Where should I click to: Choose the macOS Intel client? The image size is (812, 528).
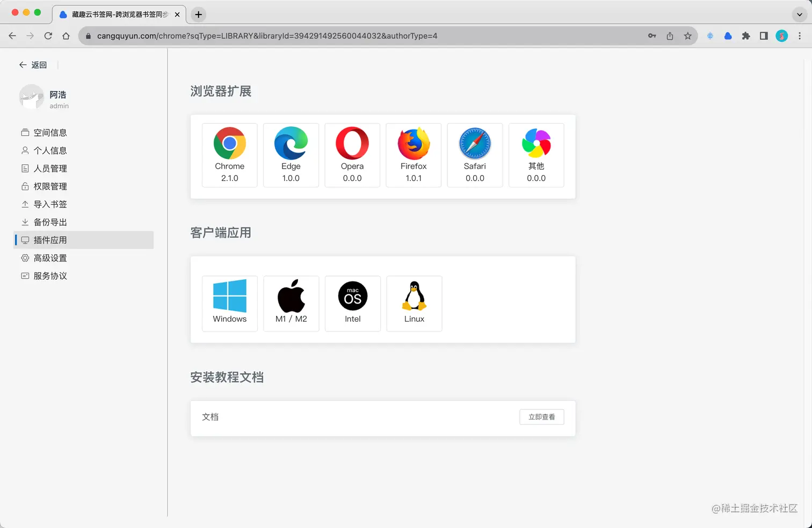pos(352,303)
